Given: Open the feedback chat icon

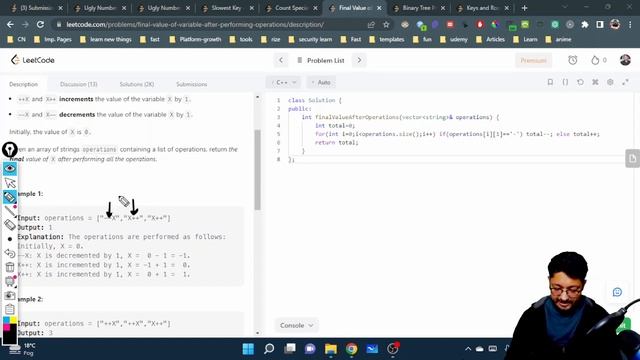Looking at the screenshot, I should (x=617, y=292).
